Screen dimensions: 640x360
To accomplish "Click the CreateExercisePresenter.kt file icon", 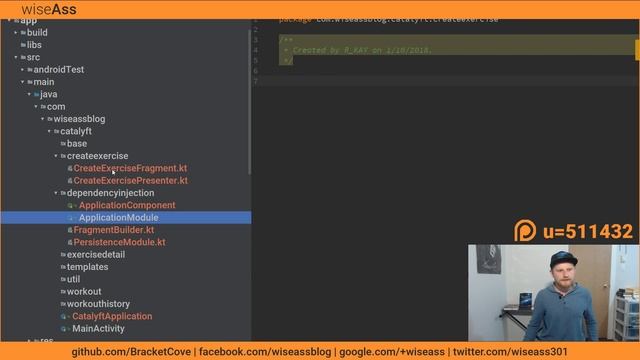I will (x=70, y=180).
